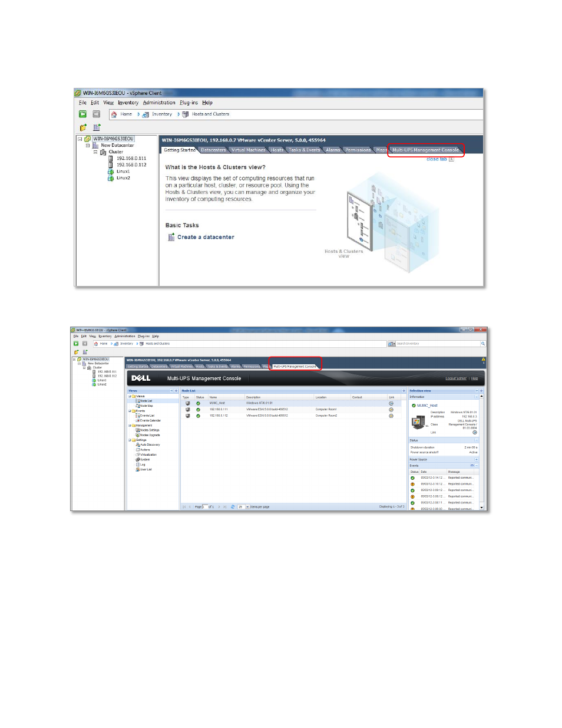Collapse New Datacenter node in the Getting Started window tree
The height and width of the screenshot is (728, 562).
pos(88,146)
